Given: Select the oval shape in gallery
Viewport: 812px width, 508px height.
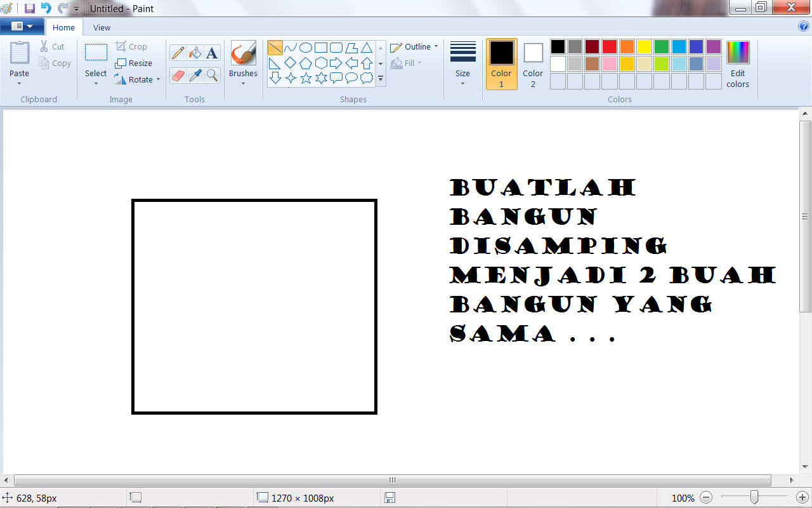Looking at the screenshot, I should click(306, 48).
